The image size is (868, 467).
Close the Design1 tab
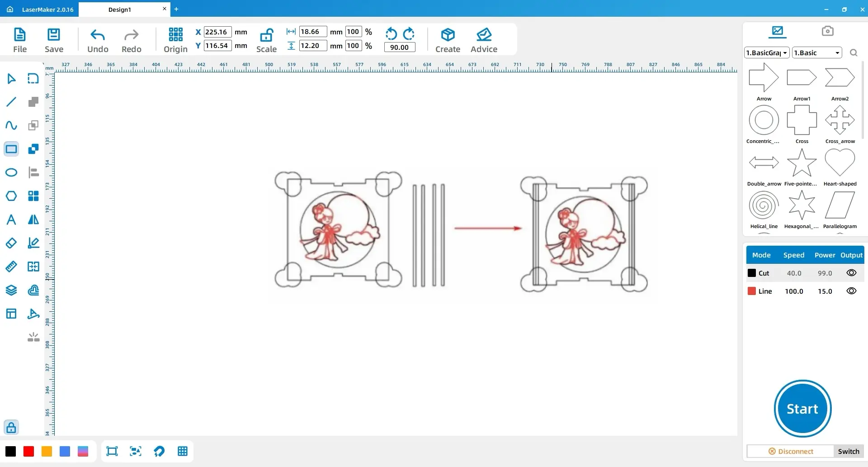[x=165, y=9]
